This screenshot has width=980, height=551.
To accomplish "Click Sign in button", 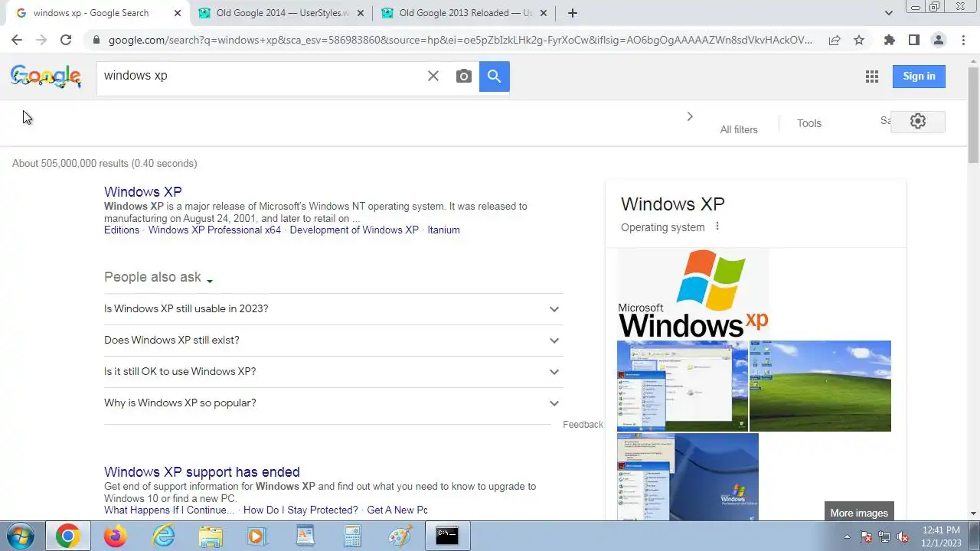I will click(919, 76).
